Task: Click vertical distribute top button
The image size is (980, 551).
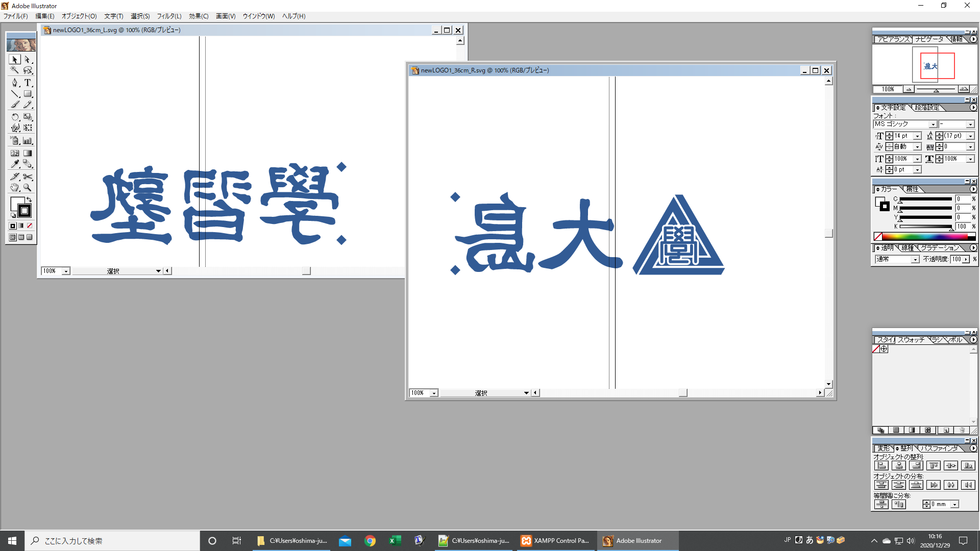Action: (881, 485)
